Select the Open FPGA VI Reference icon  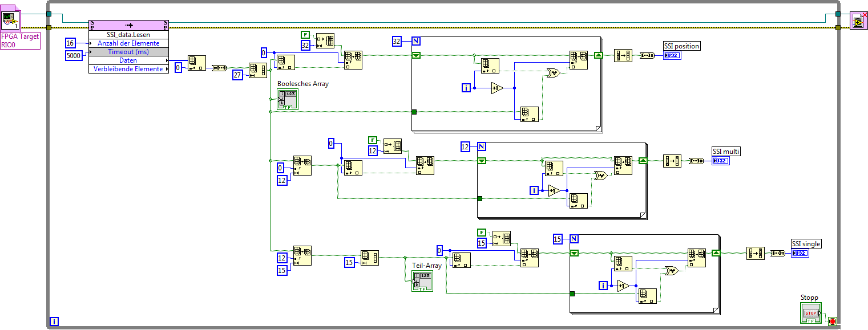point(10,21)
